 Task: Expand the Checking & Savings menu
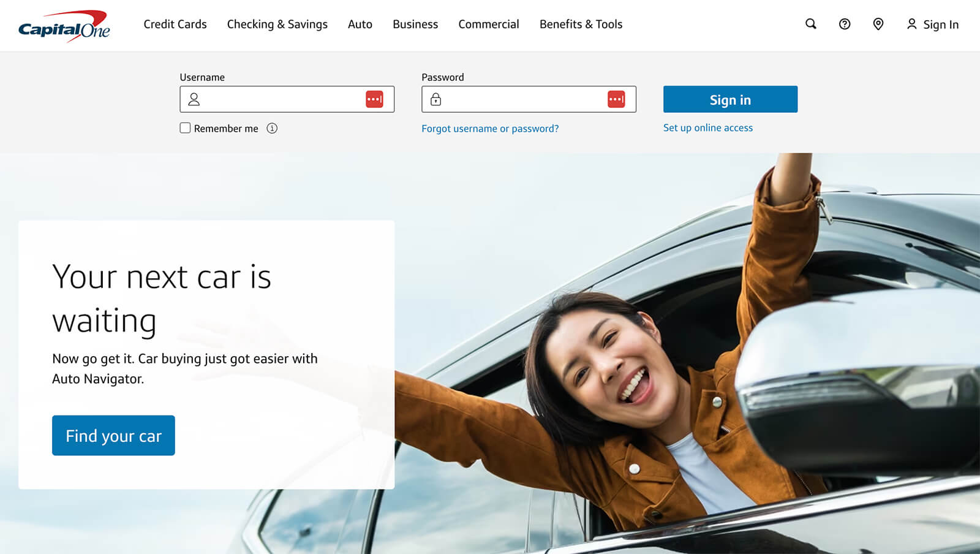(x=277, y=25)
